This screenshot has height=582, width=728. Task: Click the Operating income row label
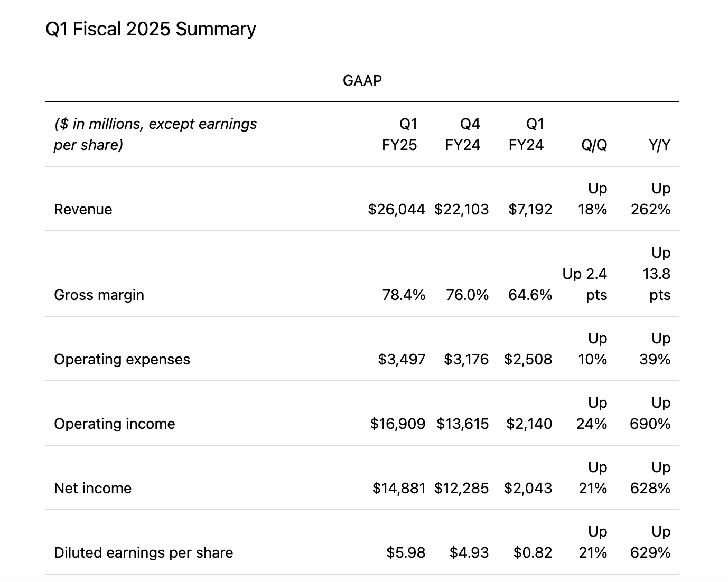tap(115, 424)
